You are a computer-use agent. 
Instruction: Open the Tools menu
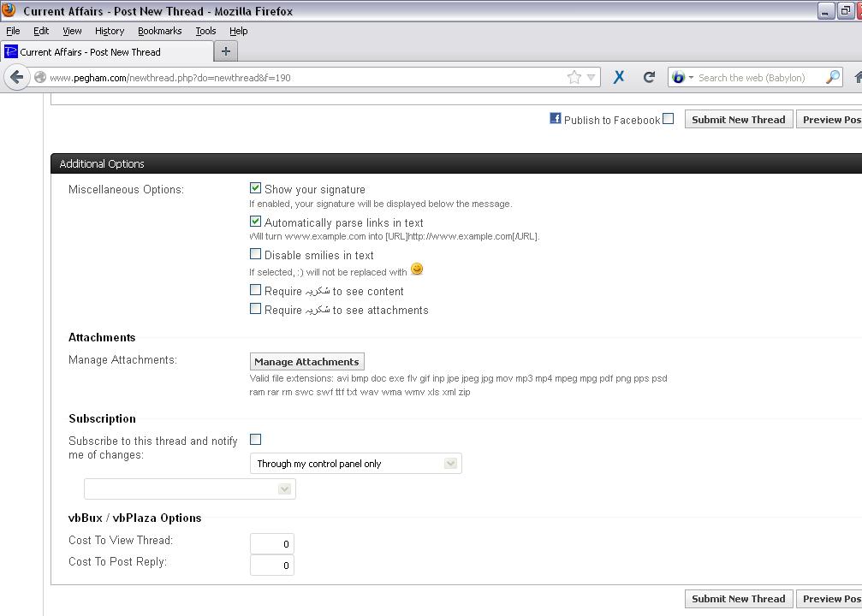tap(205, 31)
